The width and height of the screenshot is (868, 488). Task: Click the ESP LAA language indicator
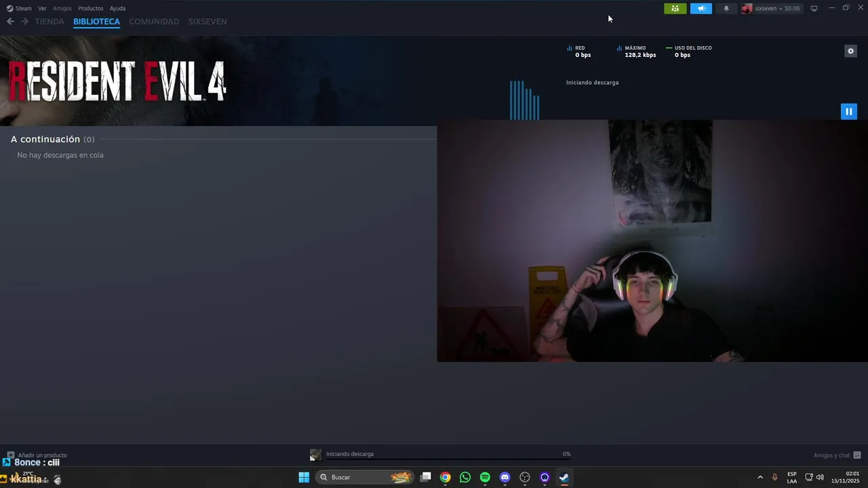click(x=792, y=477)
